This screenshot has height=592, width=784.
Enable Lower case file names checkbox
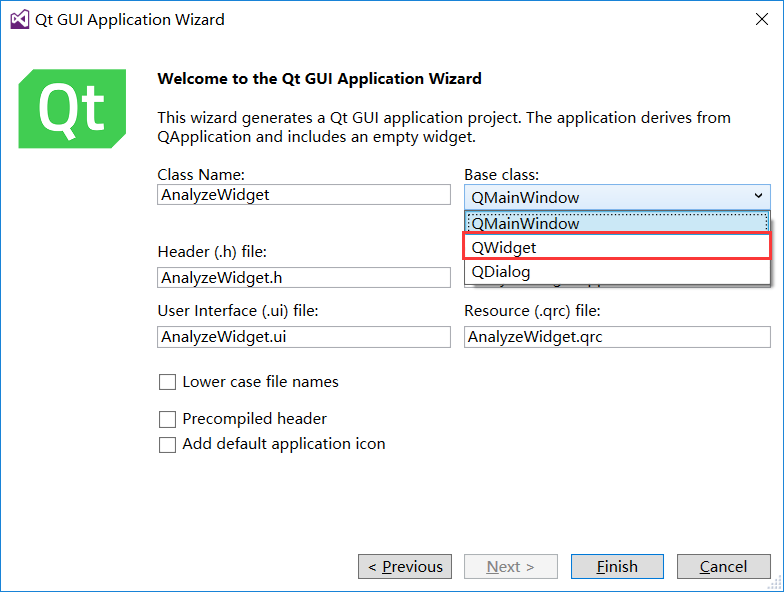tap(167, 382)
